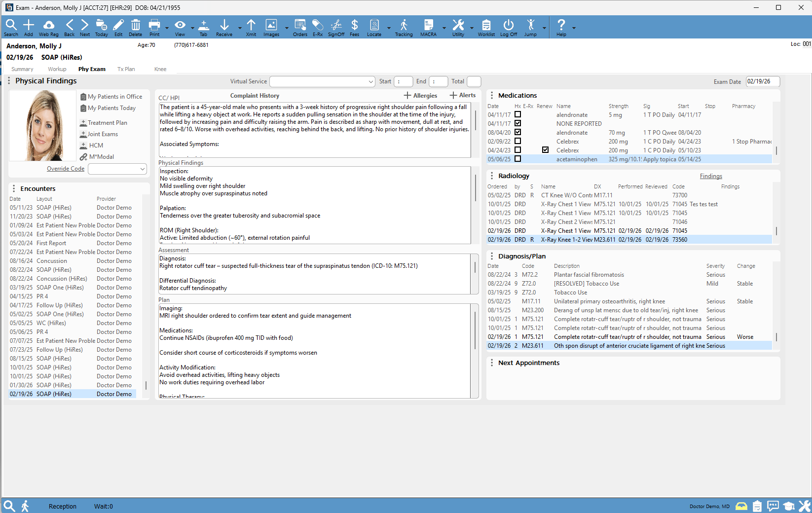Uncheck Renew box for Celebrex 04/24/23

pos(545,150)
